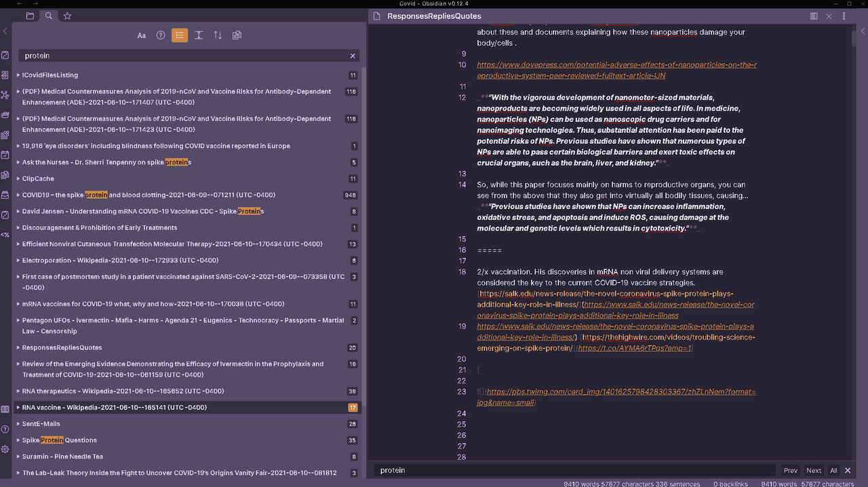
Task: Change the search results sort order
Action: 218,35
